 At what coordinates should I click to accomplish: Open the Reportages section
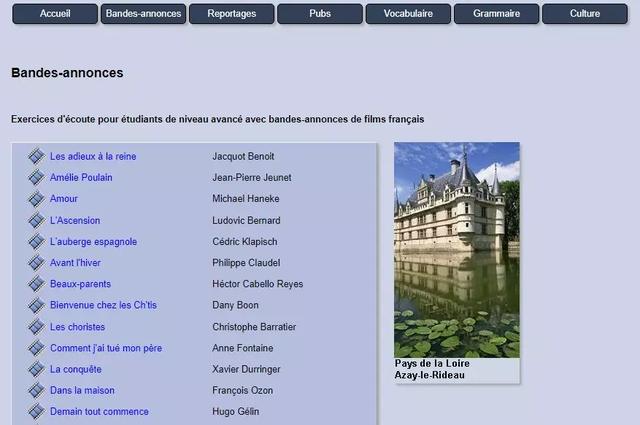[x=231, y=14]
